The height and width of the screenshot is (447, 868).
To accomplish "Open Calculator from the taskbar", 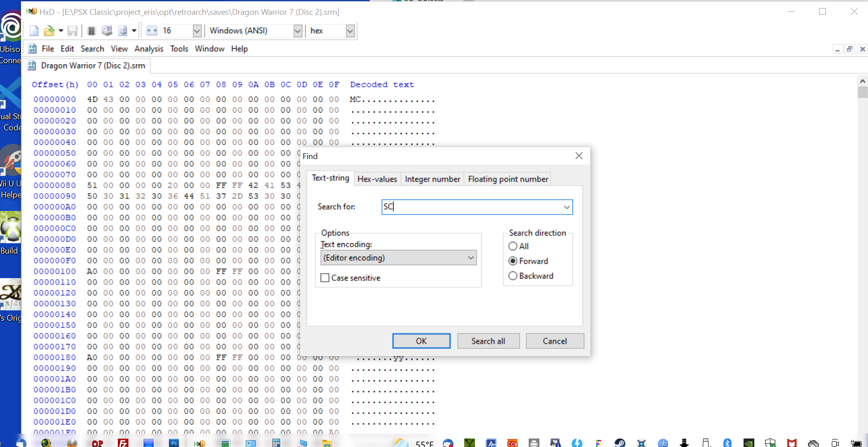I will coord(276,443).
